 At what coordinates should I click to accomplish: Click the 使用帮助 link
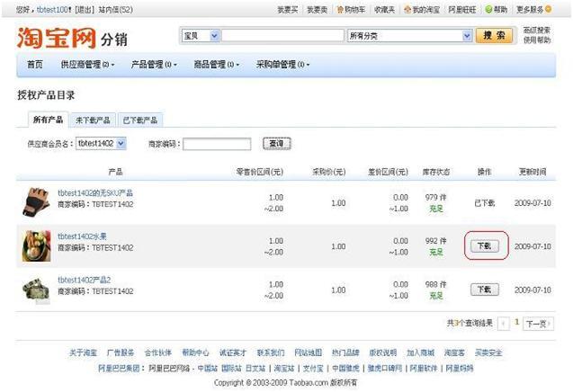[x=536, y=40]
